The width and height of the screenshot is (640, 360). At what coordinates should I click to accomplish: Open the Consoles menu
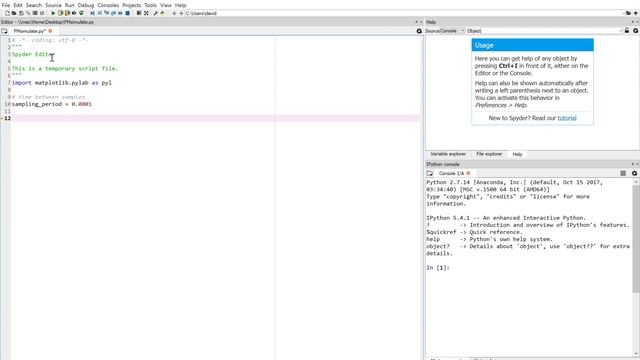point(108,5)
